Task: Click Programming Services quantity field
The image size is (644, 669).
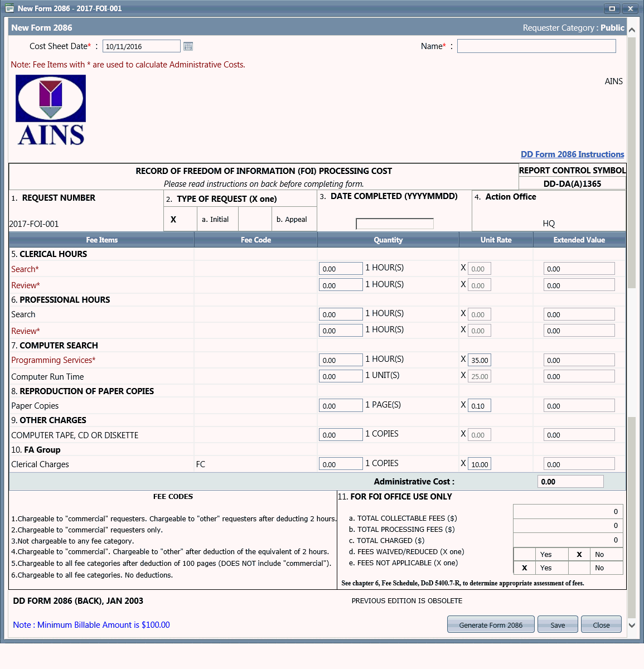Action: coord(341,360)
